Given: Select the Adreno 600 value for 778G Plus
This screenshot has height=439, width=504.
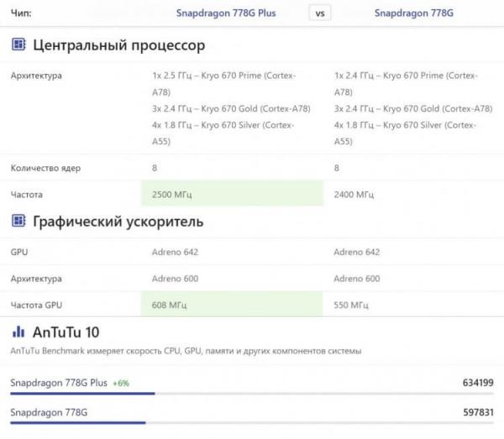Looking at the screenshot, I should click(x=176, y=279).
